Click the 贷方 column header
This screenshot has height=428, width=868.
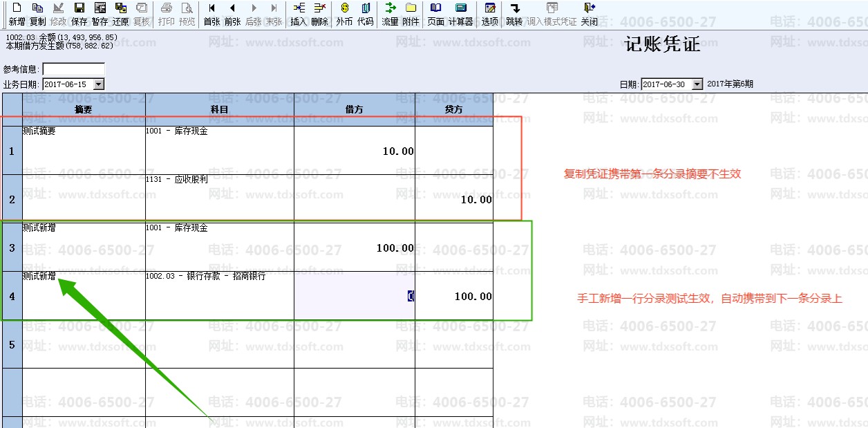click(x=454, y=109)
